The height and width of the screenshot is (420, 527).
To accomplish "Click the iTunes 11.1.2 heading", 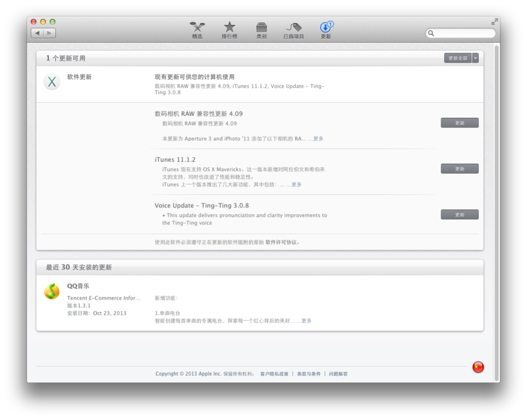I will 175,159.
